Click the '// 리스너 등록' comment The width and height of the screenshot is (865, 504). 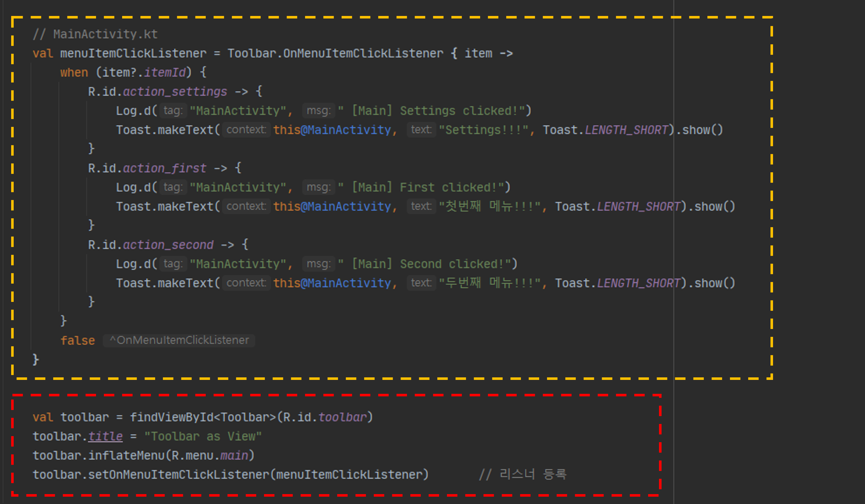pos(522,475)
